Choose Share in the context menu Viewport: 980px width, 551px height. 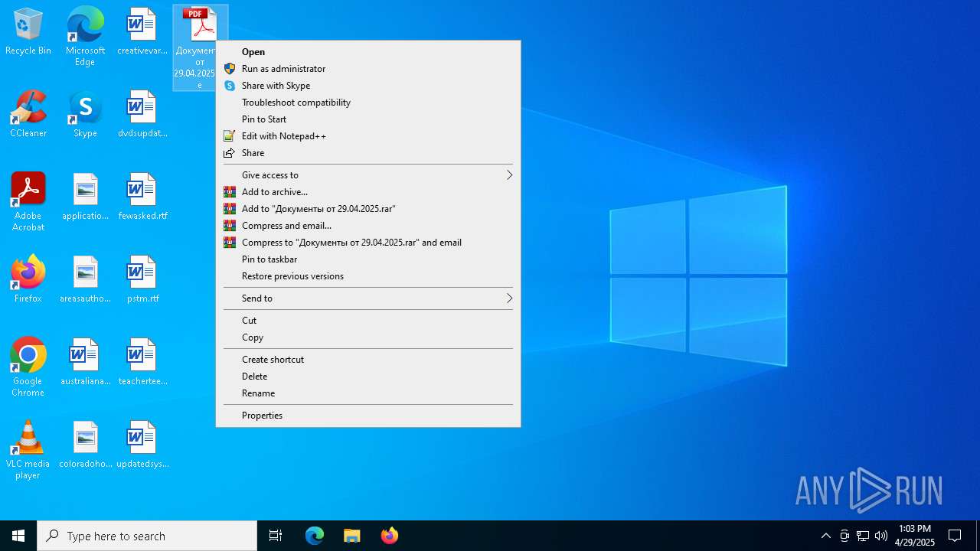pyautogui.click(x=368, y=153)
